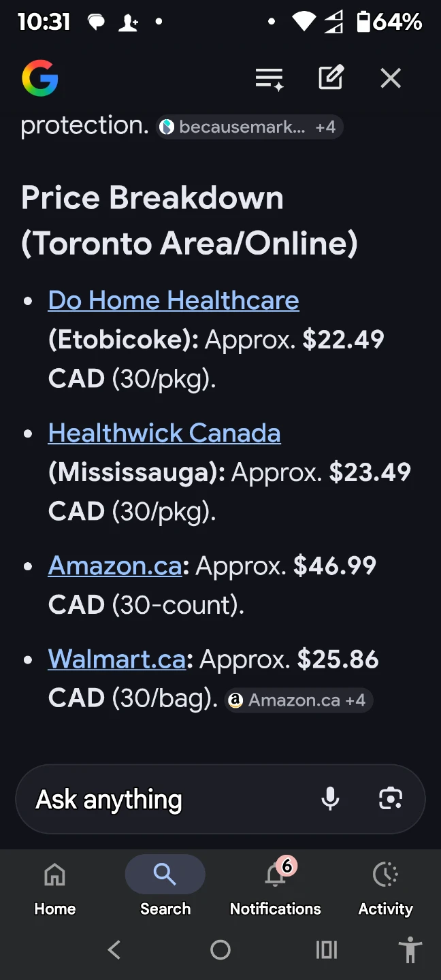Open the Do Home Healthcare link

174,300
